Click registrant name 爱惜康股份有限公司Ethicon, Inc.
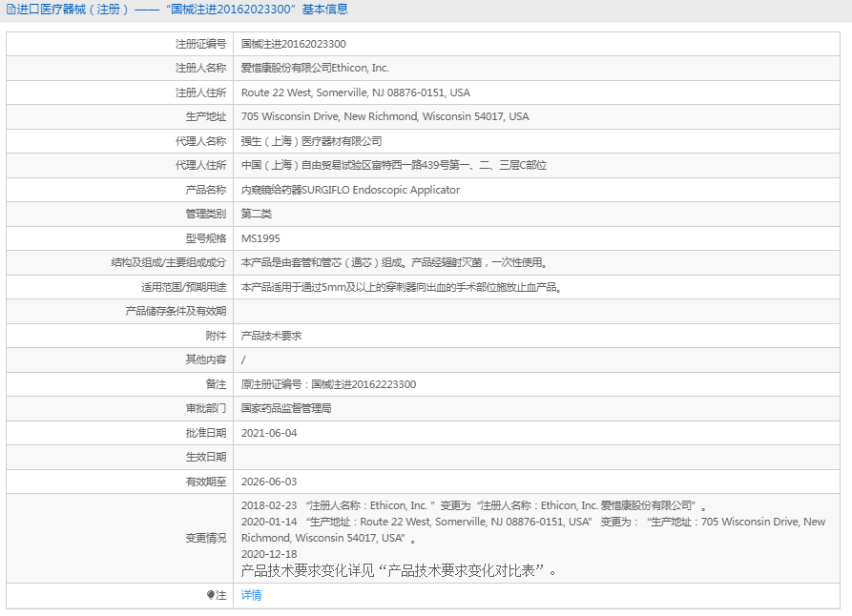Viewport: 852px width, 616px height. 315,68
